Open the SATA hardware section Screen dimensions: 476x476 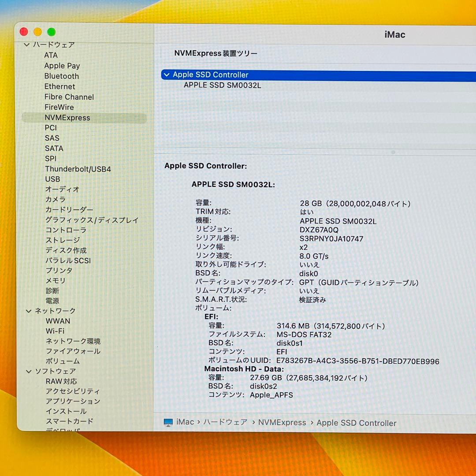tap(54, 148)
